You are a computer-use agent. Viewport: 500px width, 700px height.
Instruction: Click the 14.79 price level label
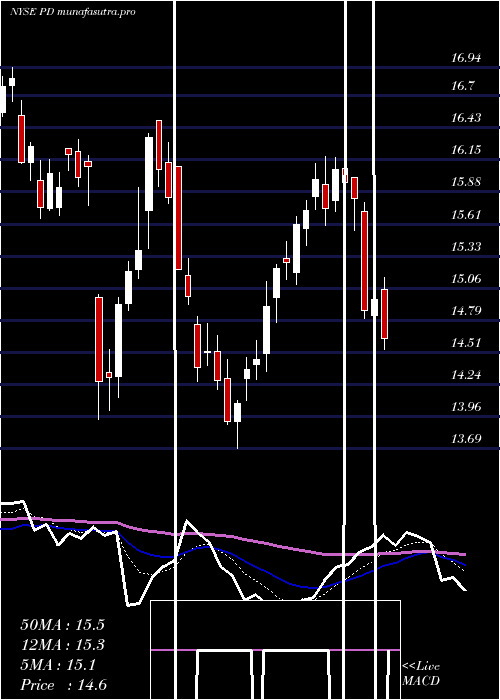(x=467, y=311)
